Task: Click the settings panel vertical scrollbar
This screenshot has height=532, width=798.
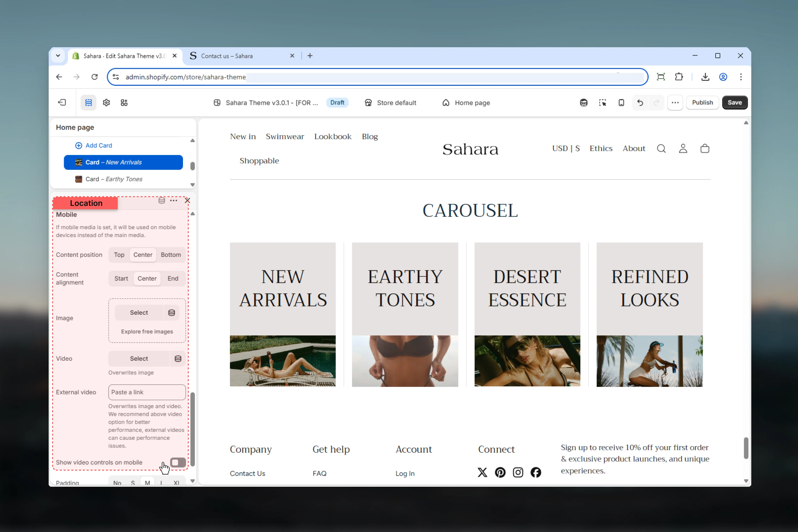Action: [x=192, y=429]
